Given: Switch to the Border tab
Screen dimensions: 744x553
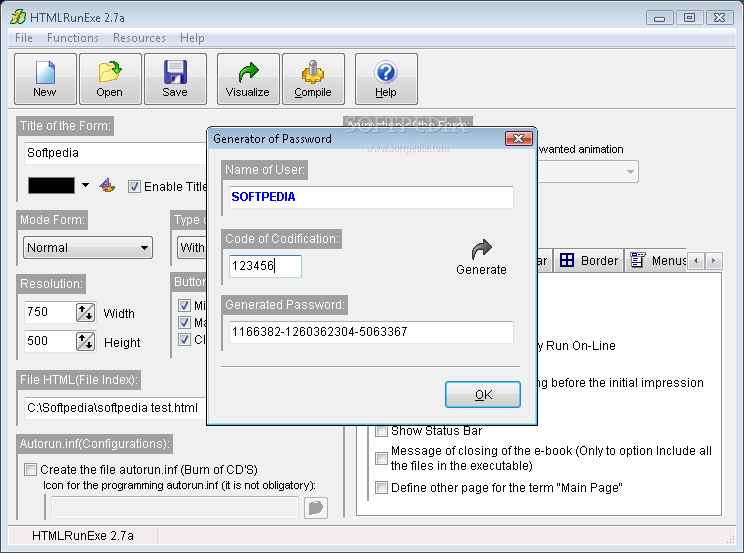Looking at the screenshot, I should (588, 260).
